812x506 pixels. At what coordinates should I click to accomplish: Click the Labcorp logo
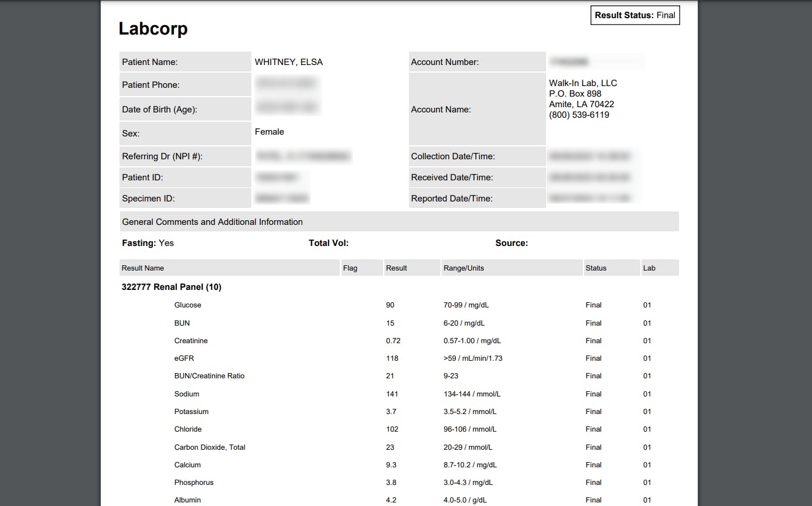(153, 28)
